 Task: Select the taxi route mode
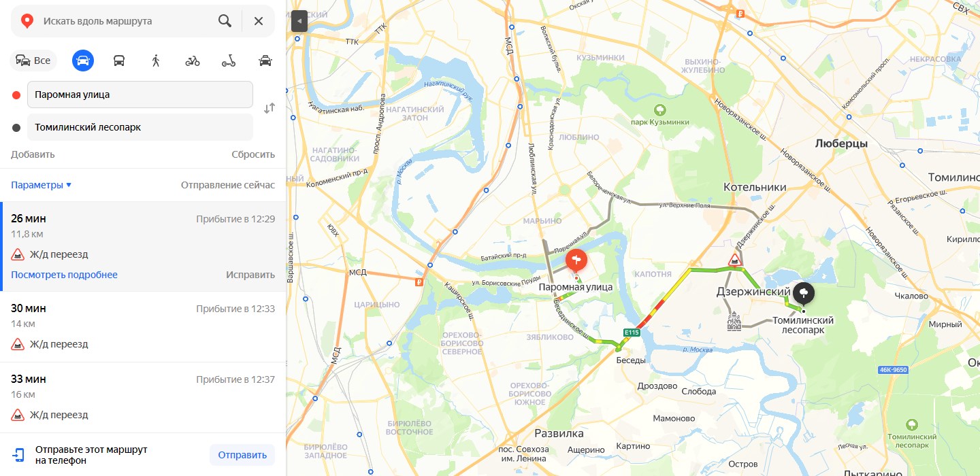(265, 61)
